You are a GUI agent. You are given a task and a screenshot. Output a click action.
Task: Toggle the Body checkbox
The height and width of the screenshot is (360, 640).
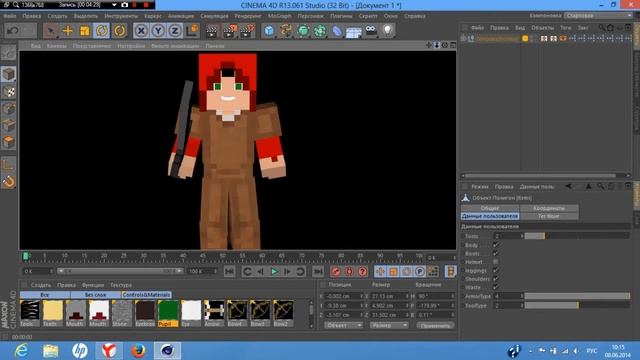[x=496, y=245]
